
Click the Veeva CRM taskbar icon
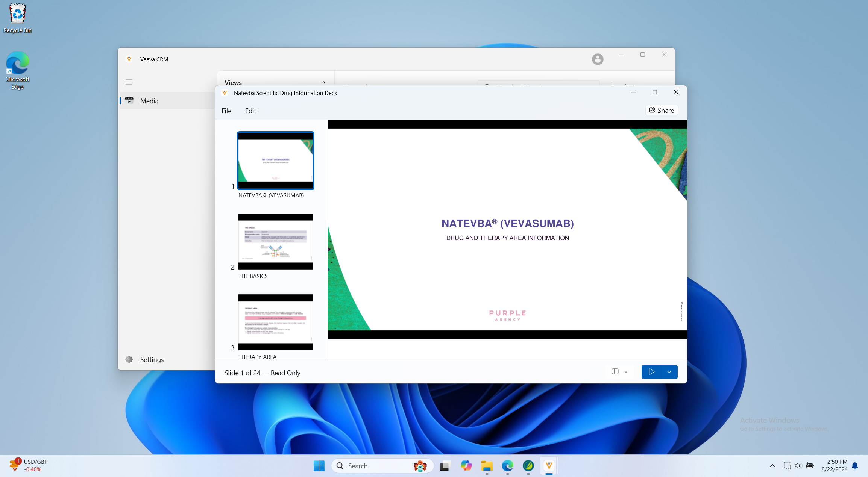coord(549,466)
